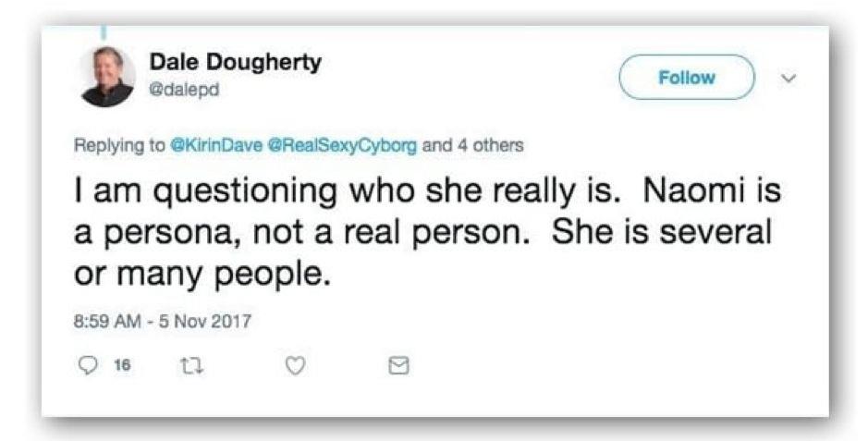Like the tweet with the heart icon

coord(295,367)
